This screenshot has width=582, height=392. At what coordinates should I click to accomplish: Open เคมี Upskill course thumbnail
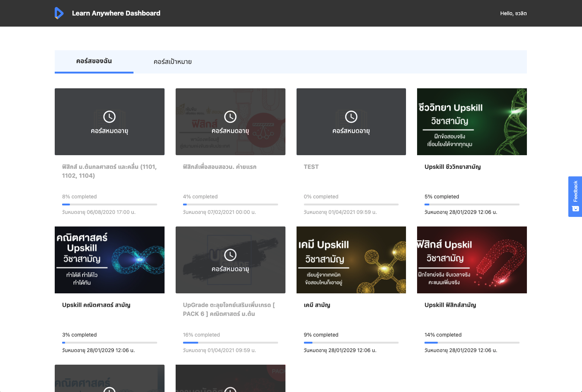[351, 260]
